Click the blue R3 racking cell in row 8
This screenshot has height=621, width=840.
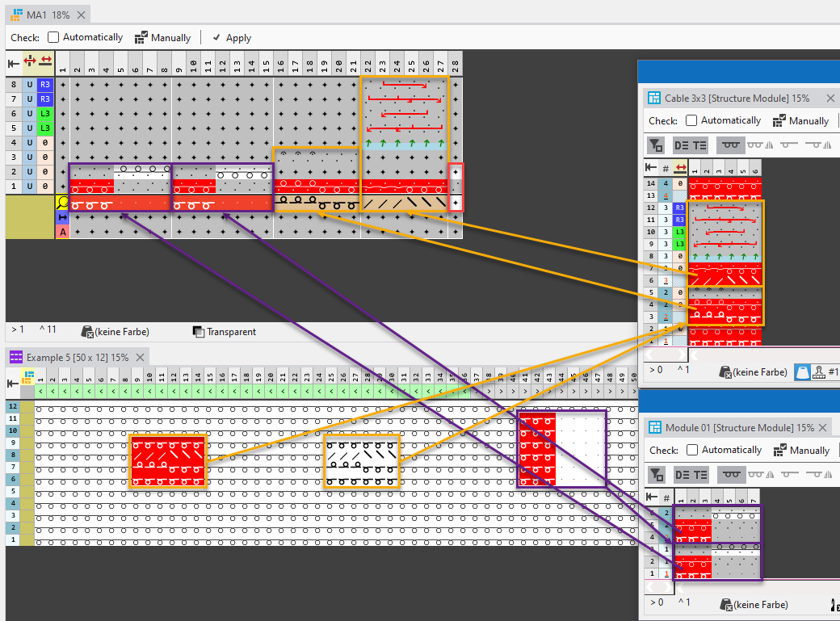coord(45,84)
